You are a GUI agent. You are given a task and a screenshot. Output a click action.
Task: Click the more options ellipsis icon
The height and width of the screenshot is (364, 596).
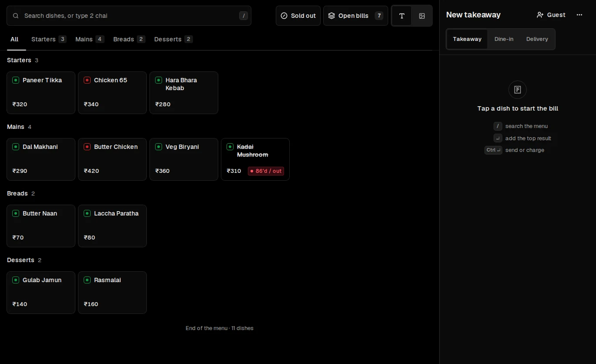[x=579, y=15]
